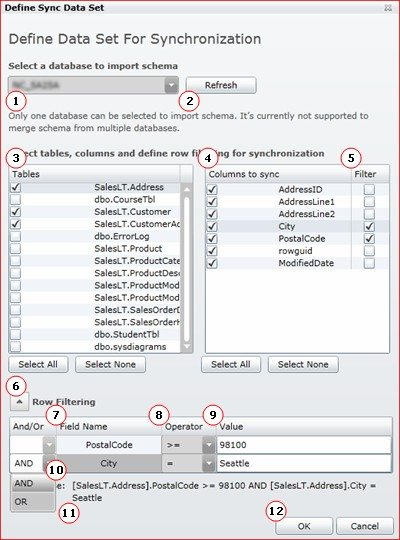Select the dbo.CourseTbl table row text
Screen dimensions: 400x540
coord(125,199)
